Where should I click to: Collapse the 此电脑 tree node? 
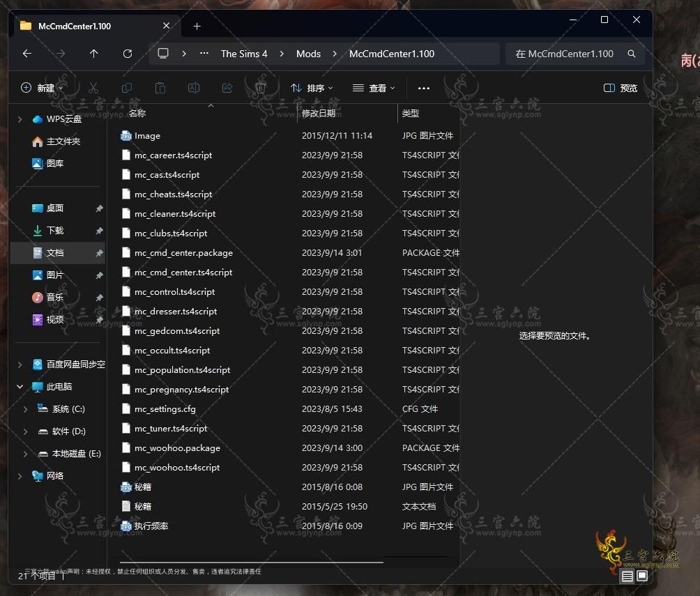point(20,387)
